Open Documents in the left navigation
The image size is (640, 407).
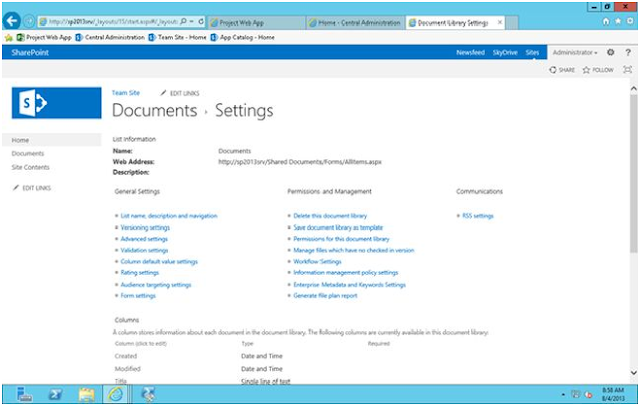tap(28, 153)
